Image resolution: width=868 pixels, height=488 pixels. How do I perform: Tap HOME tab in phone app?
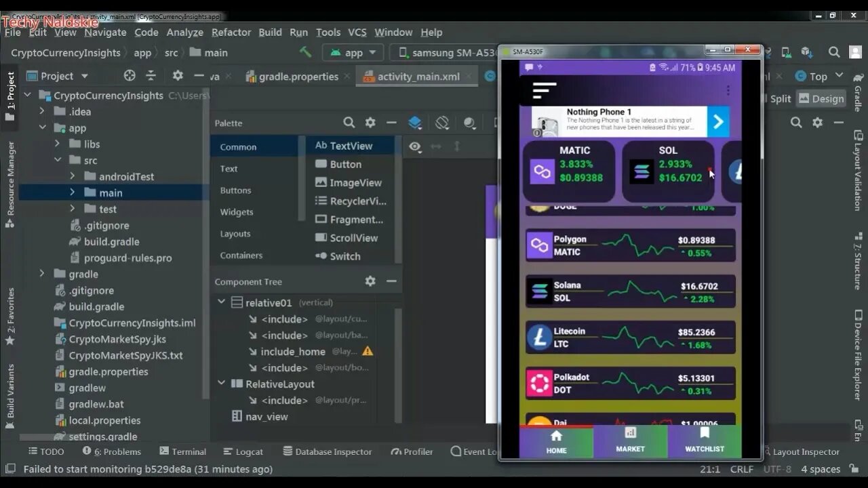[x=556, y=441]
